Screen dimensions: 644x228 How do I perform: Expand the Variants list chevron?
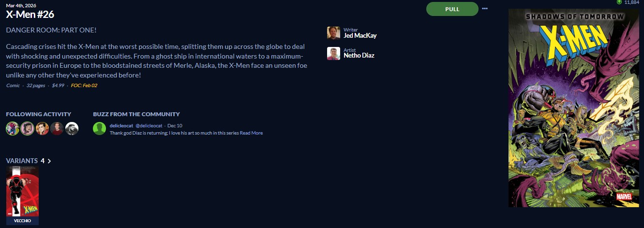[x=49, y=161]
